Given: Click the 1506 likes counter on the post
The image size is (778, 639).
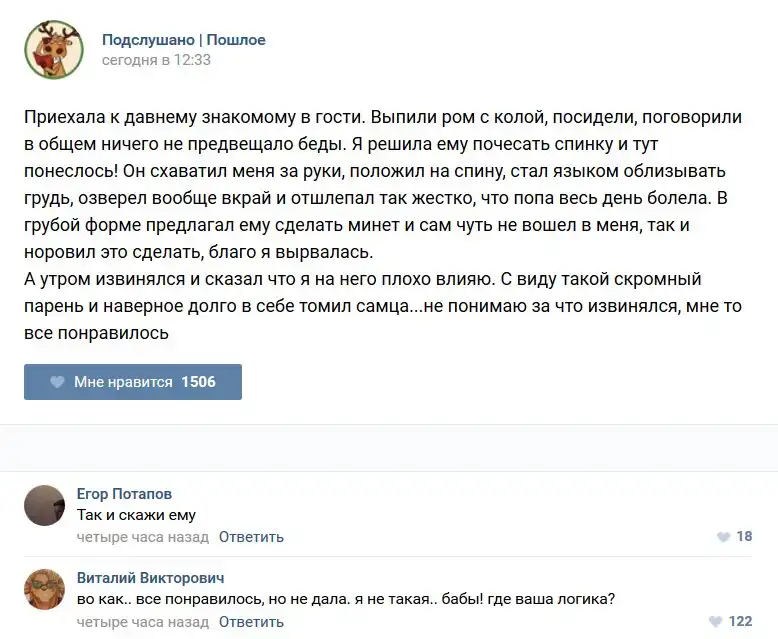Looking at the screenshot, I should [x=198, y=382].
